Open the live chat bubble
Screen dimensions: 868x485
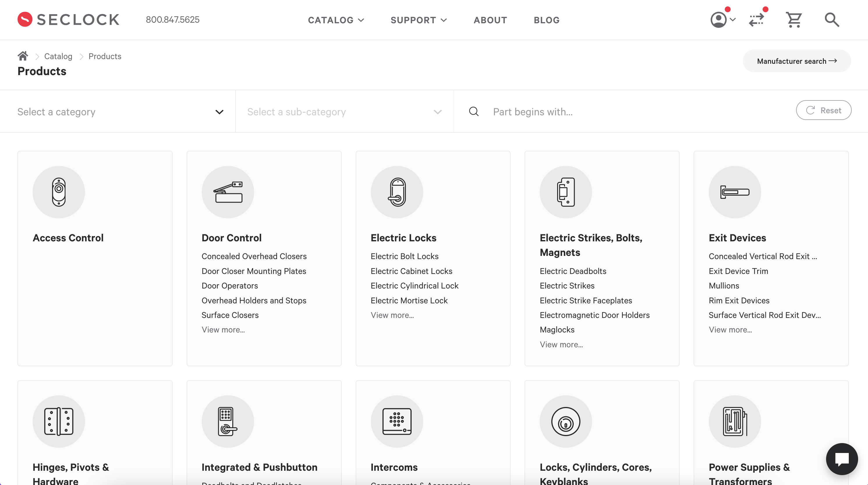(x=842, y=459)
